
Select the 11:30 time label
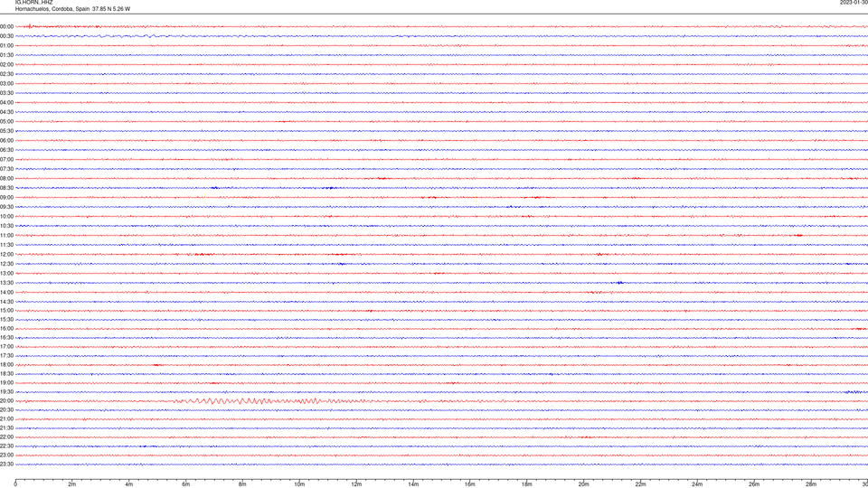point(6,245)
